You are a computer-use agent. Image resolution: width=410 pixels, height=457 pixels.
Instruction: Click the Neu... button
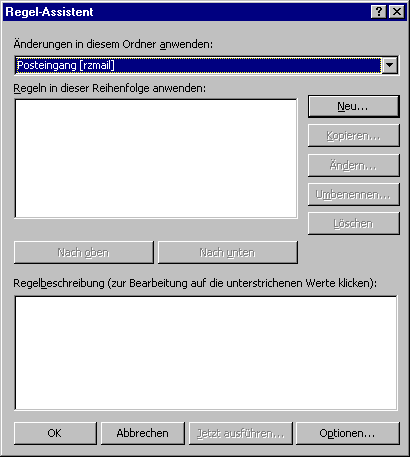(354, 107)
